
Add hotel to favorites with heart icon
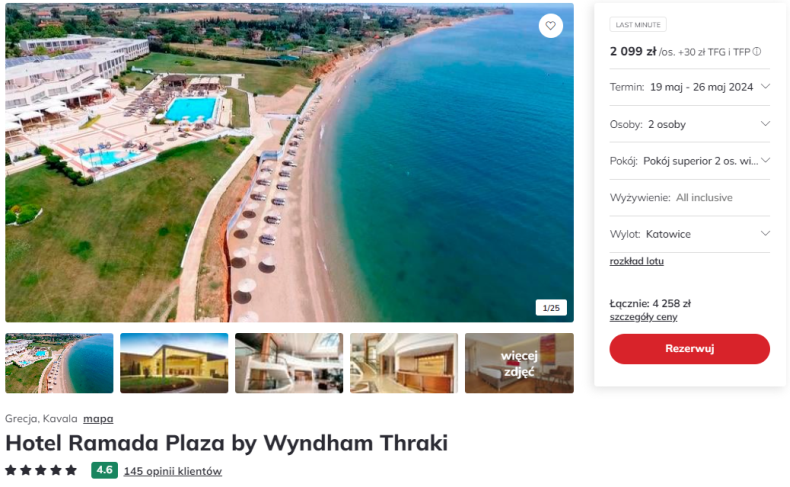550,25
